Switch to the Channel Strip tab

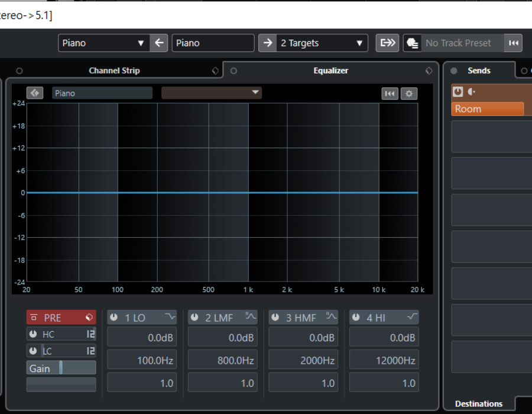coord(114,70)
